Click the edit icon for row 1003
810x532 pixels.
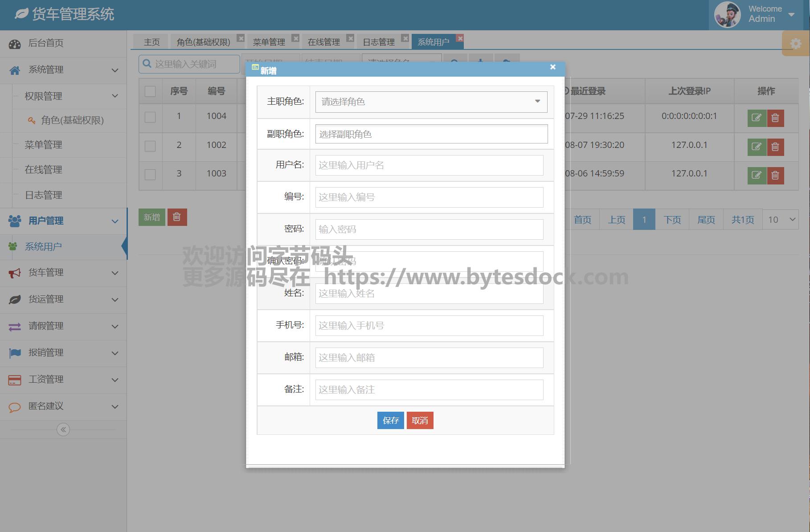coord(756,175)
